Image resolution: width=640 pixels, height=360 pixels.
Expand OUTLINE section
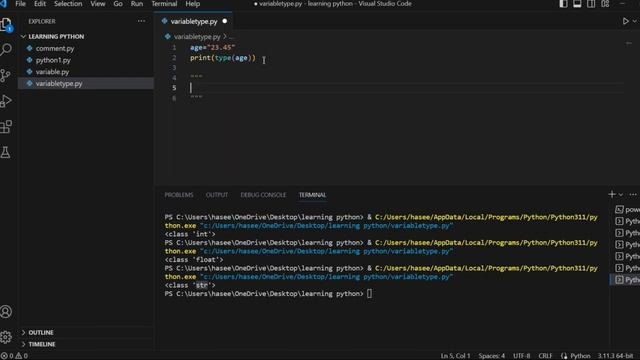point(41,333)
